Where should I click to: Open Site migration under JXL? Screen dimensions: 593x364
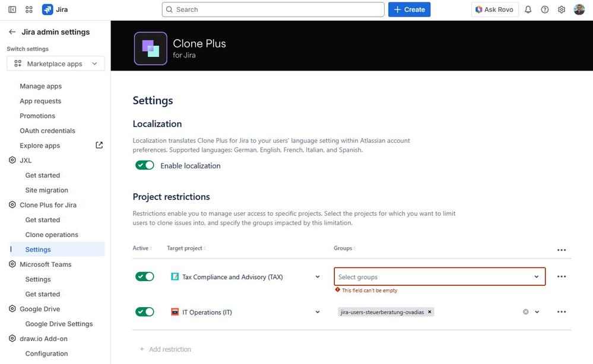point(47,190)
